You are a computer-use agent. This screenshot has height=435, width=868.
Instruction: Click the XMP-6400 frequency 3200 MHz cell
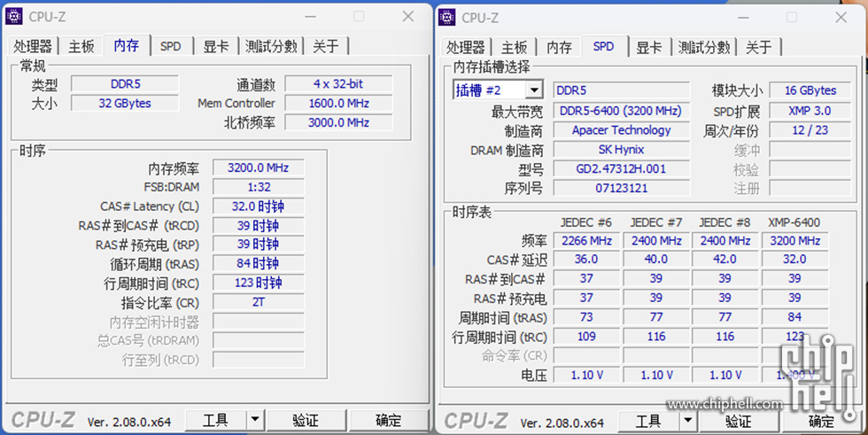(x=795, y=241)
